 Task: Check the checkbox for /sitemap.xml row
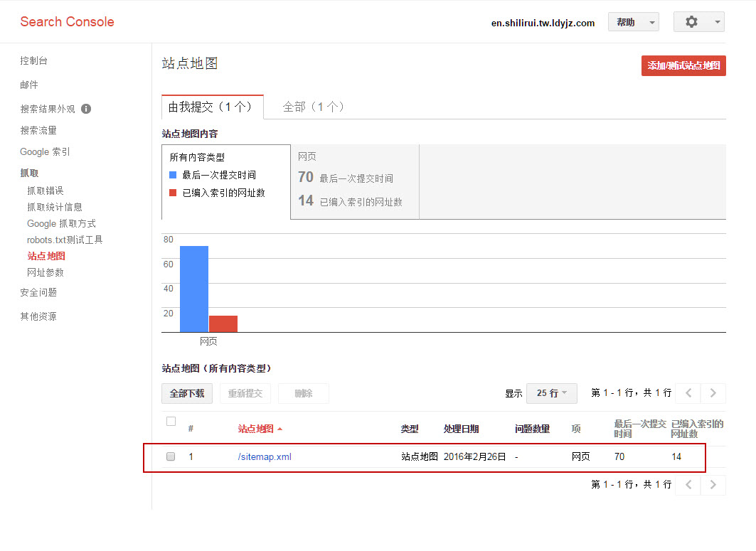point(170,456)
